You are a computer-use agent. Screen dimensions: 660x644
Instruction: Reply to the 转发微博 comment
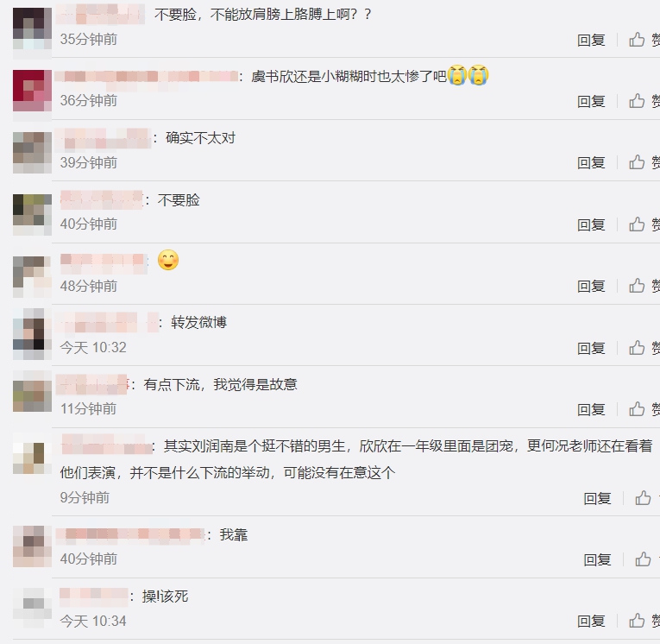point(591,348)
